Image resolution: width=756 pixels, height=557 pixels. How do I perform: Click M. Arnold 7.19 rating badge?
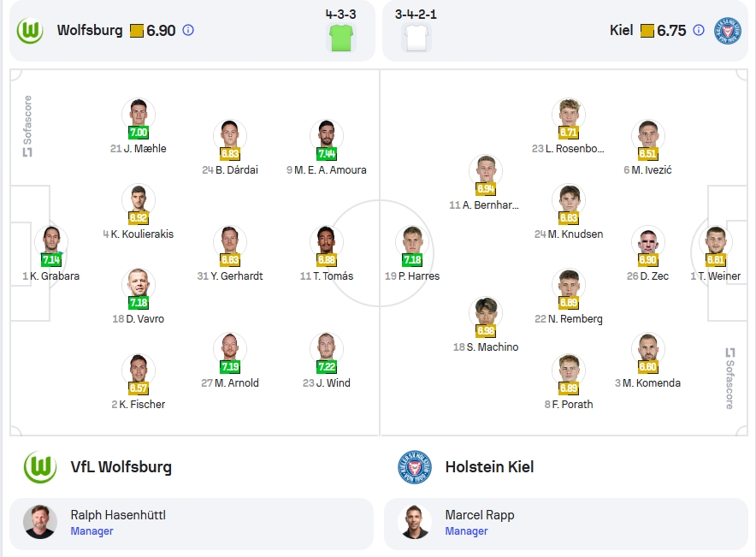230,366
